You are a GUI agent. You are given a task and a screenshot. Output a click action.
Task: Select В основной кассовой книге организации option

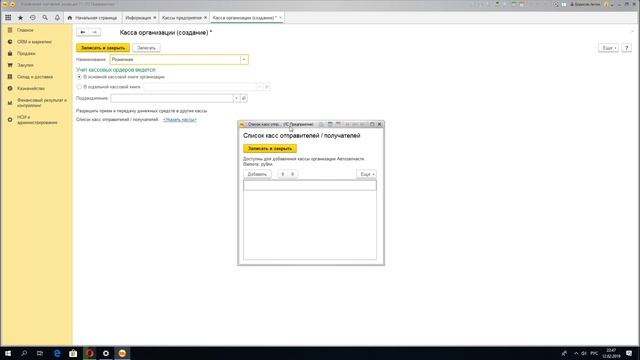click(x=79, y=77)
